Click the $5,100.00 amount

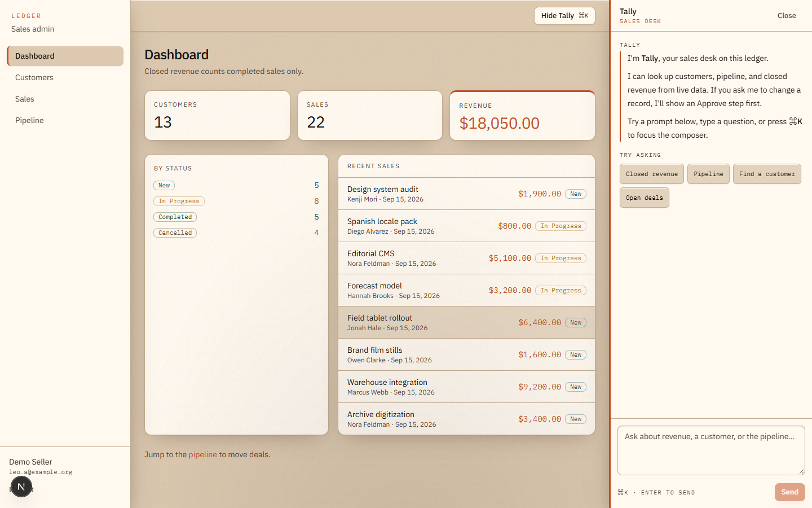510,258
